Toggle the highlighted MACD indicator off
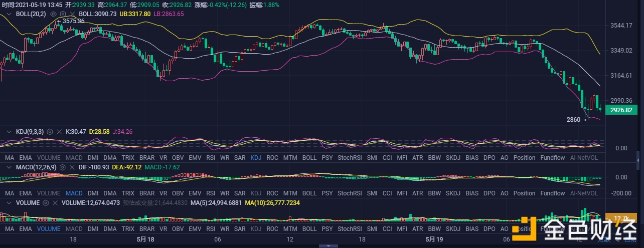644x248 pixels. coord(74,193)
